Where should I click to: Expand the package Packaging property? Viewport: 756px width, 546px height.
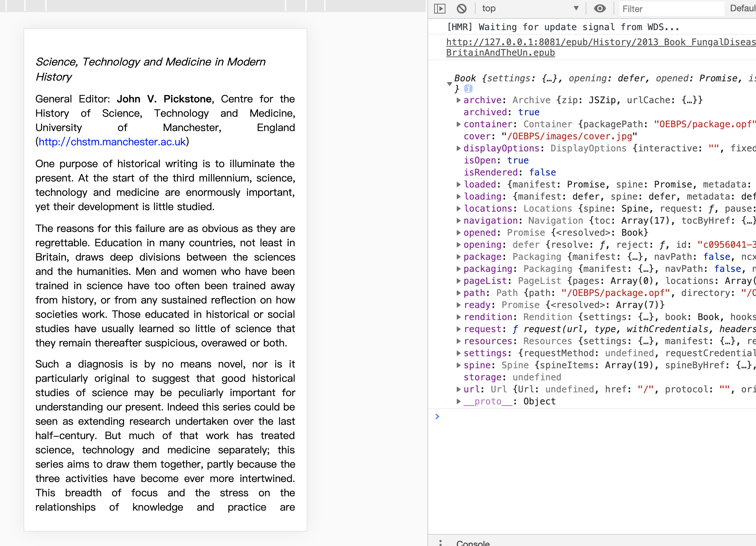[x=458, y=257]
